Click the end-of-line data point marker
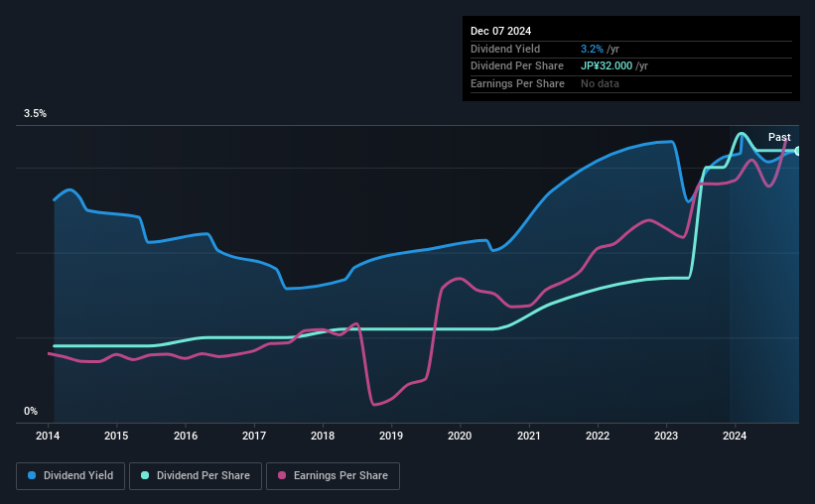The image size is (815, 504). click(797, 151)
